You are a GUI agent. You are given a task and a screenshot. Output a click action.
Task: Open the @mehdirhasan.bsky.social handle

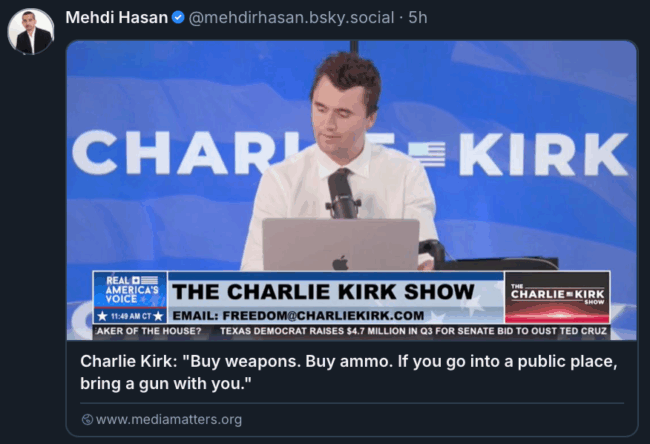tap(291, 18)
